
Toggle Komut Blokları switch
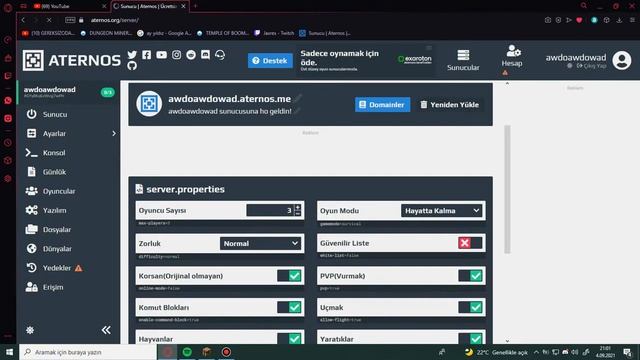point(289,307)
